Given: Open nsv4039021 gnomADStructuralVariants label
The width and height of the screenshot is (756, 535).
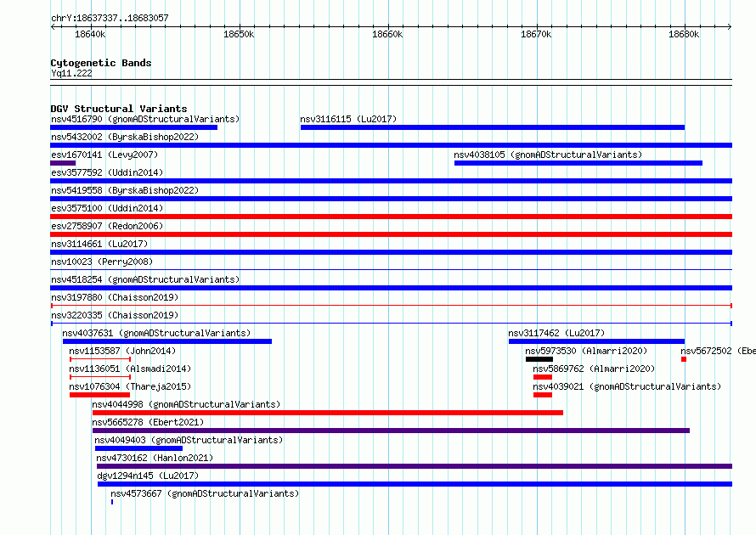Looking at the screenshot, I should 627,386.
